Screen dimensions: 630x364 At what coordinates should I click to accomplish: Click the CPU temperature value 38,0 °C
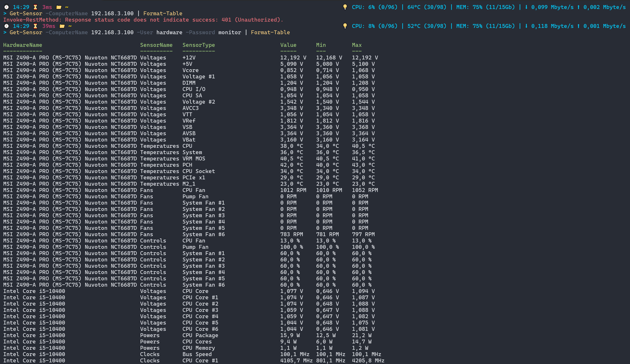[x=292, y=146]
